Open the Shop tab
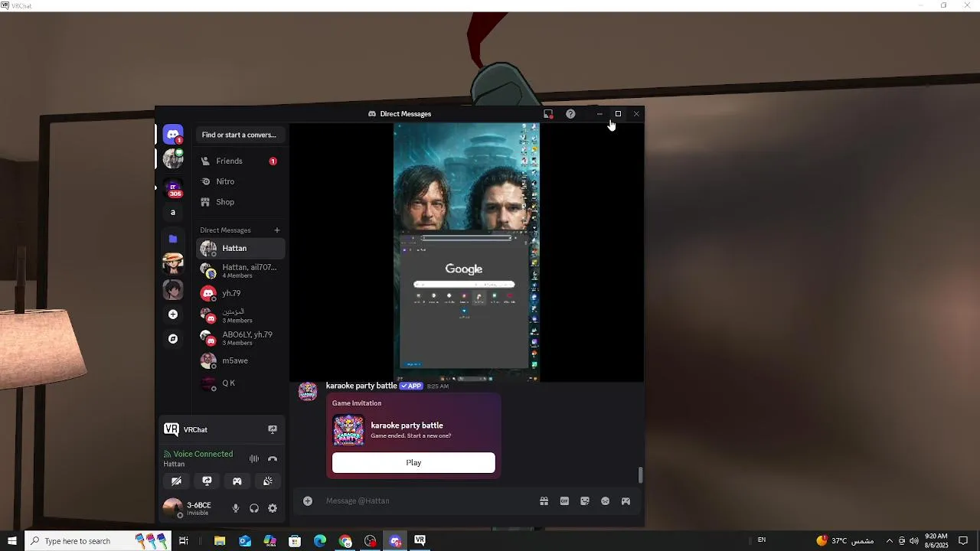Viewport: 980px width, 551px height. 240,202
